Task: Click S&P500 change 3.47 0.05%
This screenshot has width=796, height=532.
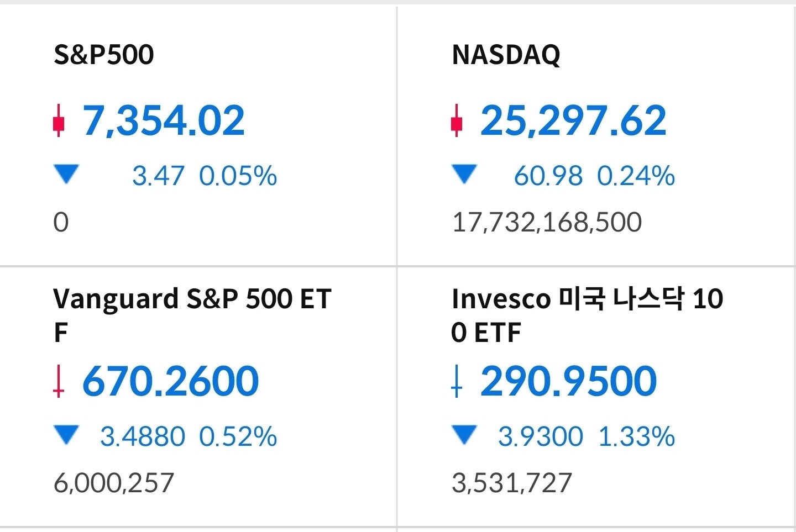Action: click(x=205, y=176)
